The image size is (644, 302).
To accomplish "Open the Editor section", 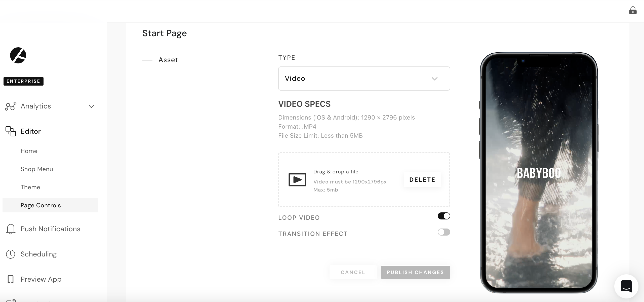I will pyautogui.click(x=31, y=131).
